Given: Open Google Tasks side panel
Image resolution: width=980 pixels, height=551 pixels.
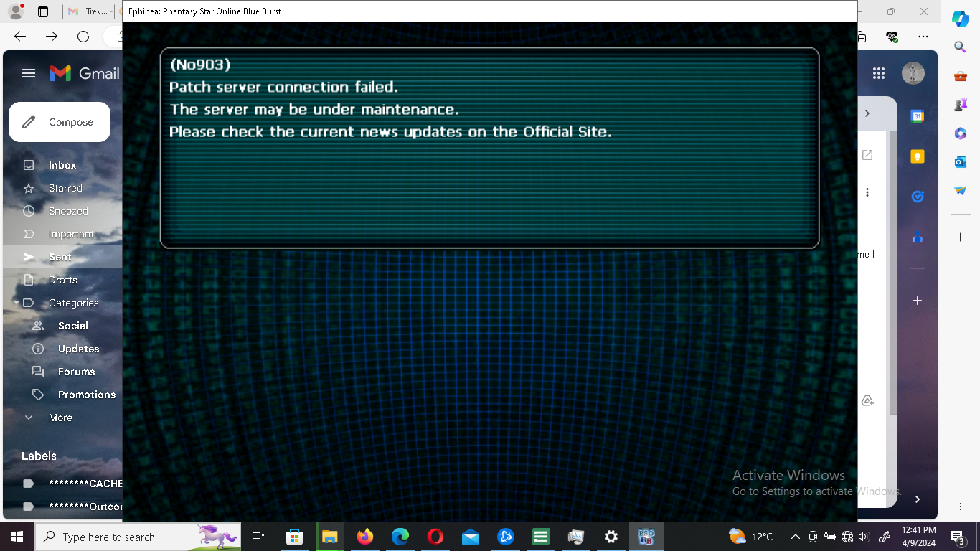Looking at the screenshot, I should 918,197.
